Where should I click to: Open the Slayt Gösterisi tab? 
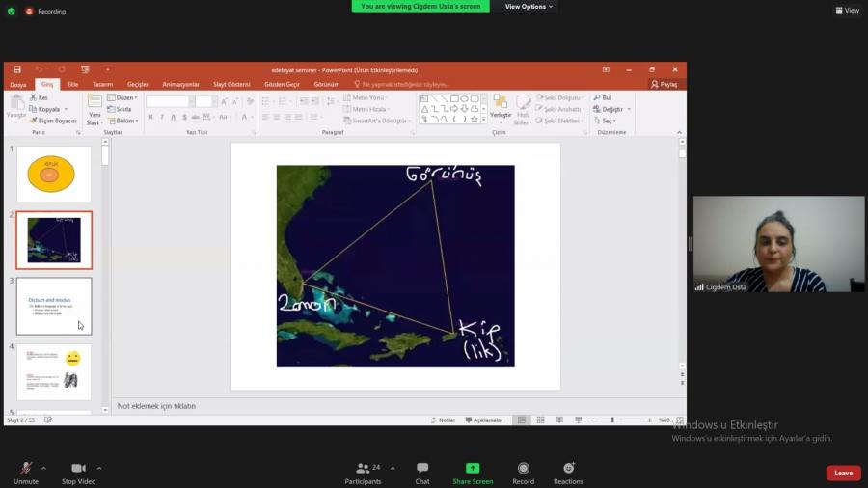(x=231, y=84)
